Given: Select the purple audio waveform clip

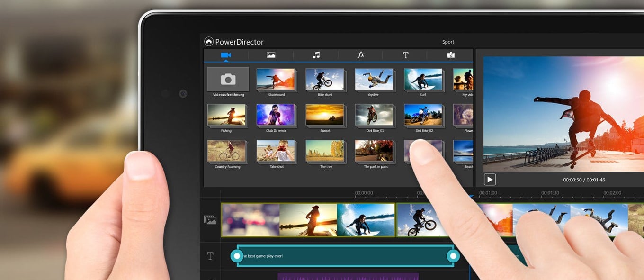Looking at the screenshot, I should pos(348,276).
